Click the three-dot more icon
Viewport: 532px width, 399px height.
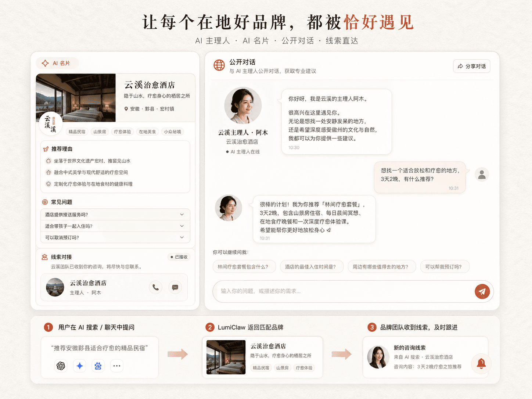[x=117, y=366]
